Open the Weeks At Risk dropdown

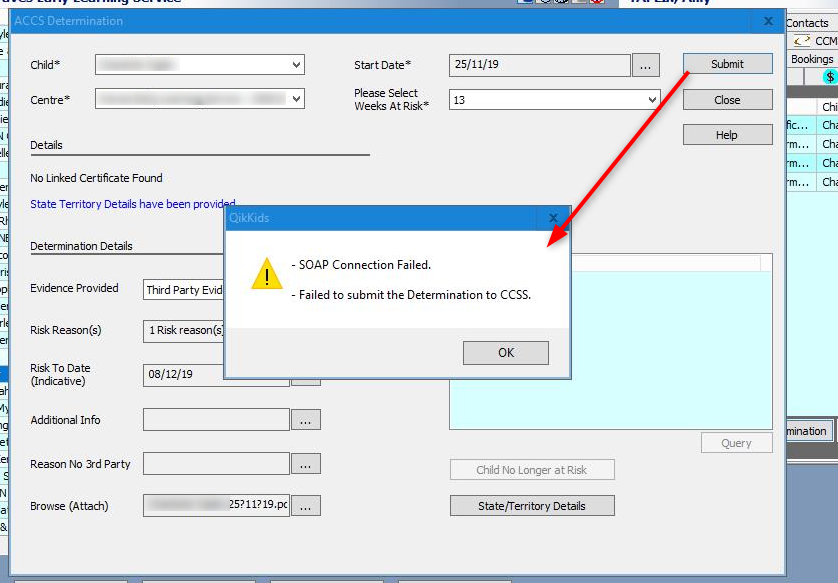pyautogui.click(x=652, y=100)
